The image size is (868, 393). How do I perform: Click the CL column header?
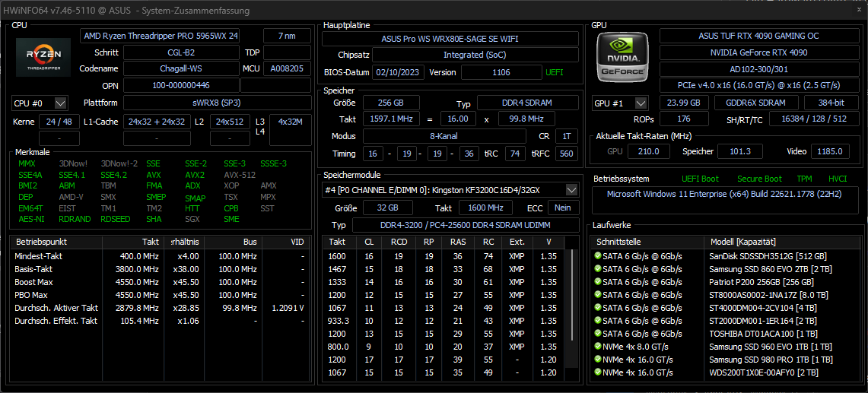369,242
